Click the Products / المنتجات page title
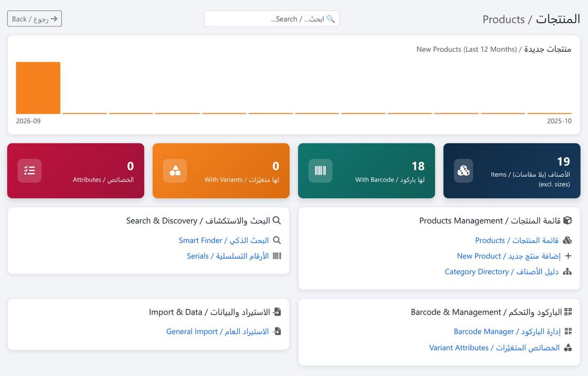588x376 pixels. pos(531,19)
